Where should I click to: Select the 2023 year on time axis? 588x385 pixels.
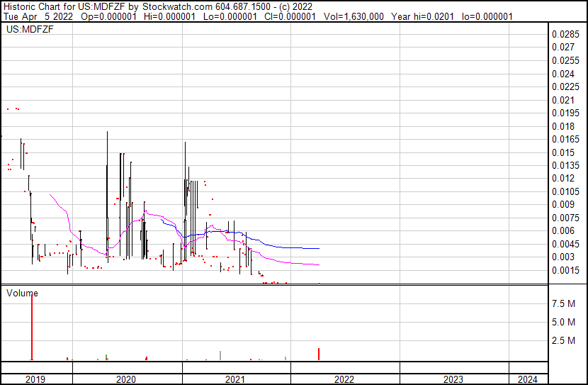pos(453,379)
